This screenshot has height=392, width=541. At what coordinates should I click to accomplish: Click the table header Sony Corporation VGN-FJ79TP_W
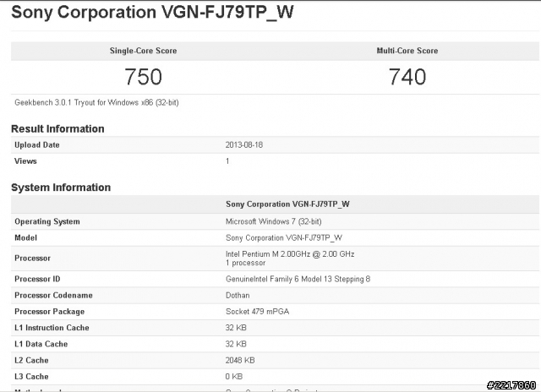[x=287, y=204]
